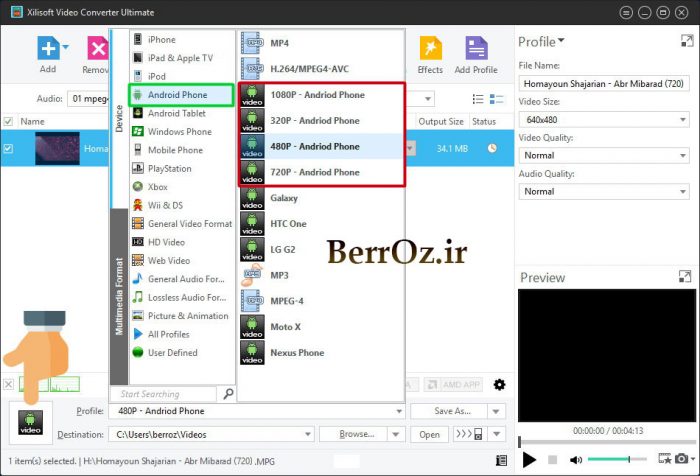Toggle the checkbox beside the video file
Image resolution: width=700 pixels, height=476 pixels.
(x=9, y=149)
